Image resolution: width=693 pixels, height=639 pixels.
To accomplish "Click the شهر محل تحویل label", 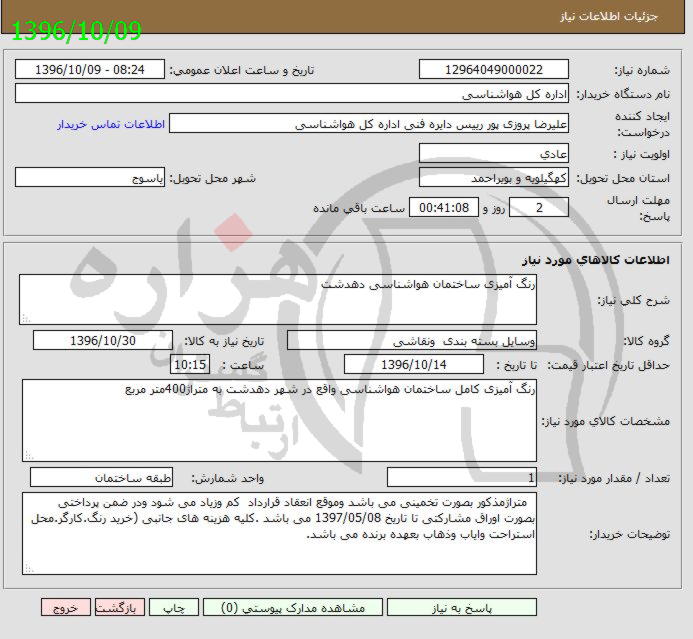I will tap(213, 178).
